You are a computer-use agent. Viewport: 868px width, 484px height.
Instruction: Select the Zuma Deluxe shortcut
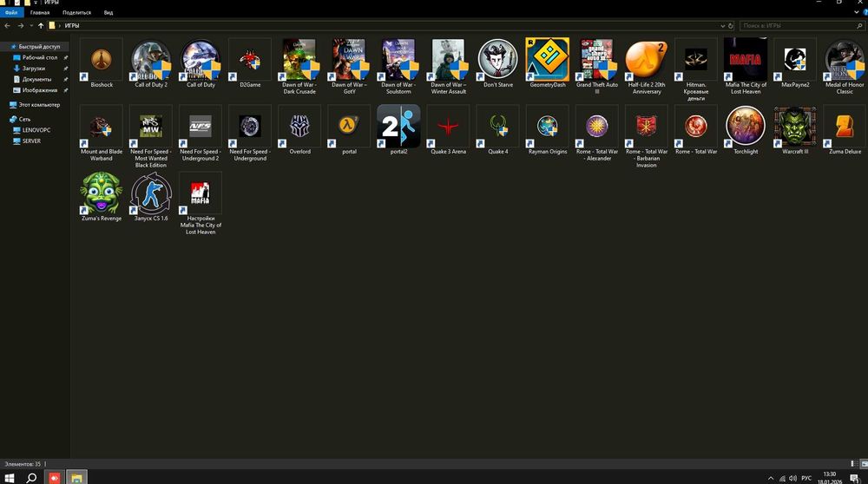click(x=845, y=126)
